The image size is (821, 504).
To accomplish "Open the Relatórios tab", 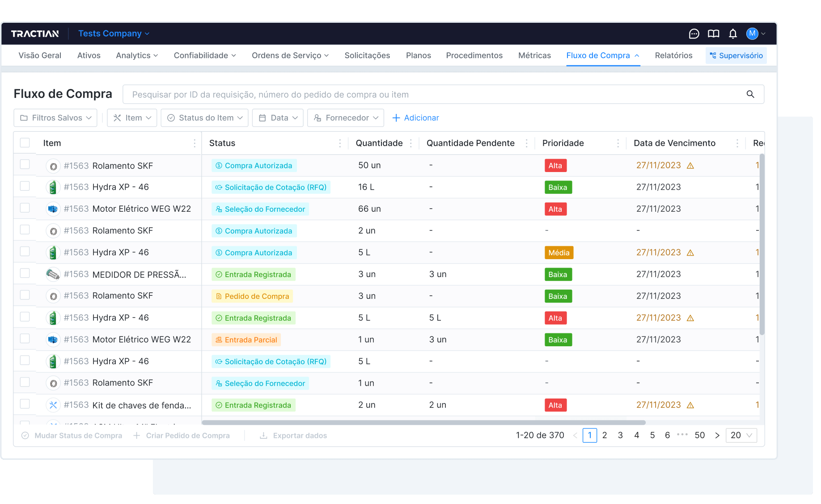I will click(x=673, y=55).
